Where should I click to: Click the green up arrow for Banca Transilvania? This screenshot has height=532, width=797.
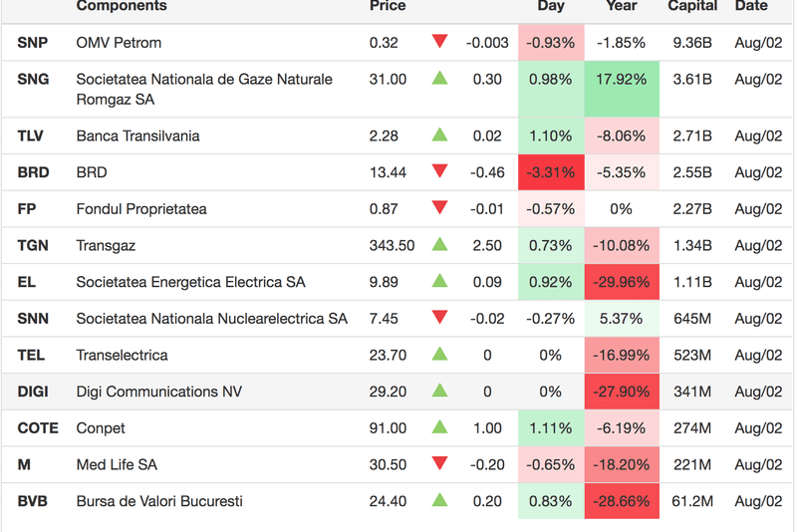[x=439, y=135]
